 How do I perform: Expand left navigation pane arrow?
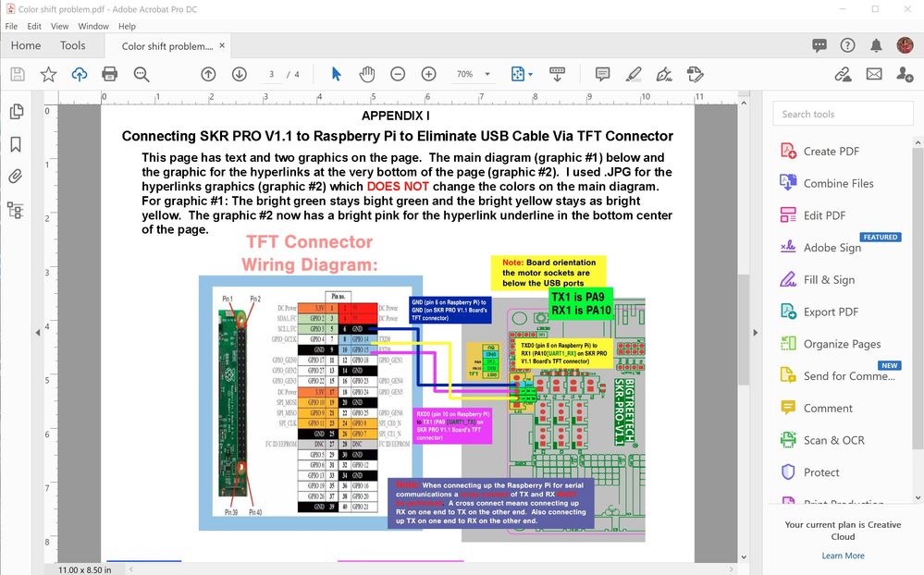click(38, 333)
